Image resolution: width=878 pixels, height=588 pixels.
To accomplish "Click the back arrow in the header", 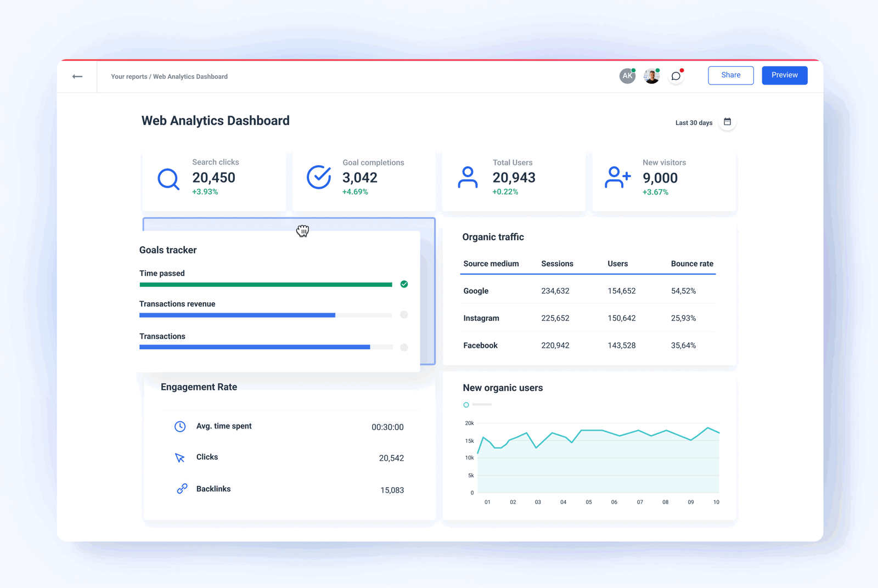I will [77, 76].
